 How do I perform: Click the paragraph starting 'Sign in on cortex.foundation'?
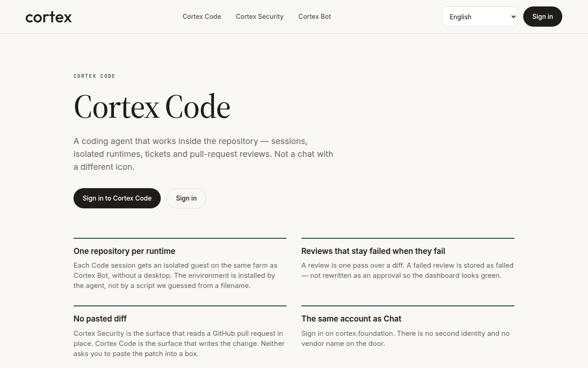click(x=406, y=339)
